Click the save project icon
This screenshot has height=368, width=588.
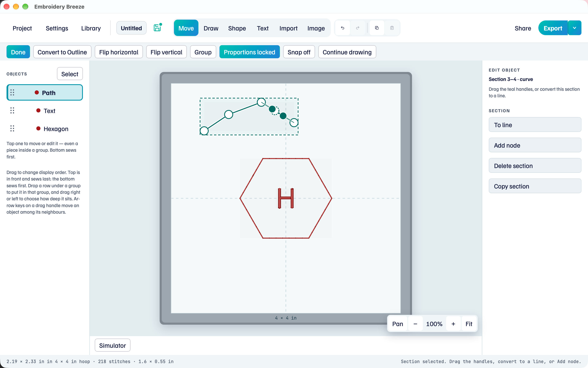coord(157,28)
